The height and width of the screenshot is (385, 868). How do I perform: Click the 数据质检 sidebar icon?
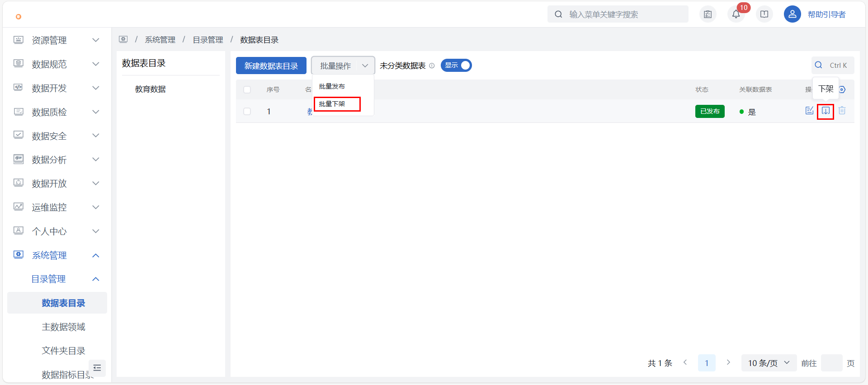(x=19, y=112)
